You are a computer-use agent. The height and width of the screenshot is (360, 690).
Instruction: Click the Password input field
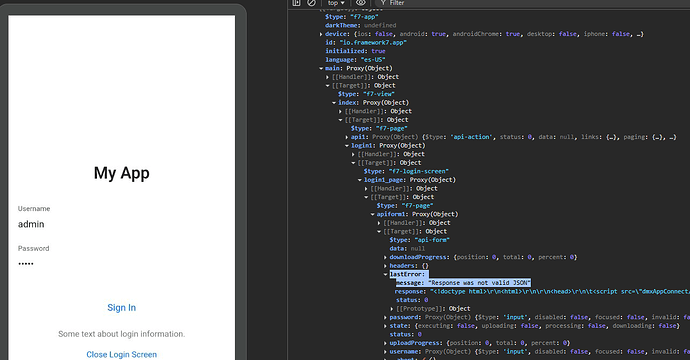tap(121, 264)
